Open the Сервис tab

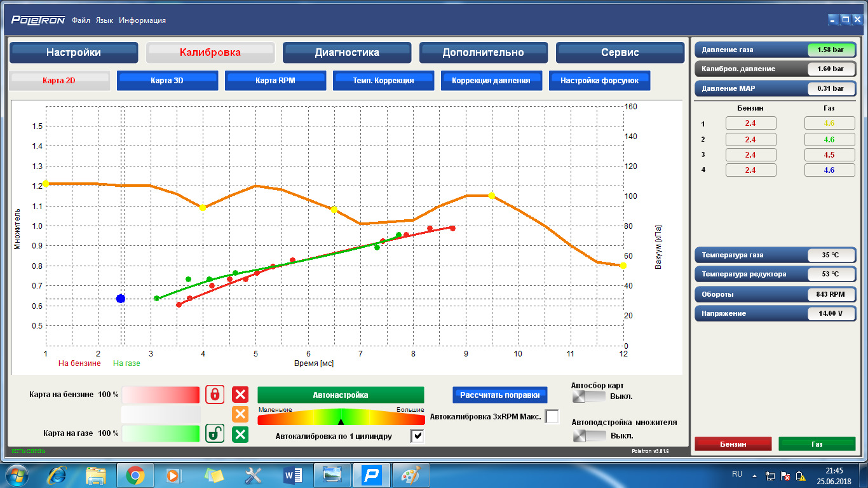620,53
